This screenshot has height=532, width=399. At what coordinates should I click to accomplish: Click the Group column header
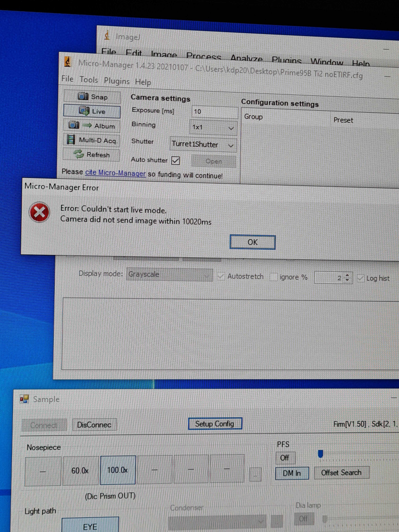pyautogui.click(x=253, y=117)
